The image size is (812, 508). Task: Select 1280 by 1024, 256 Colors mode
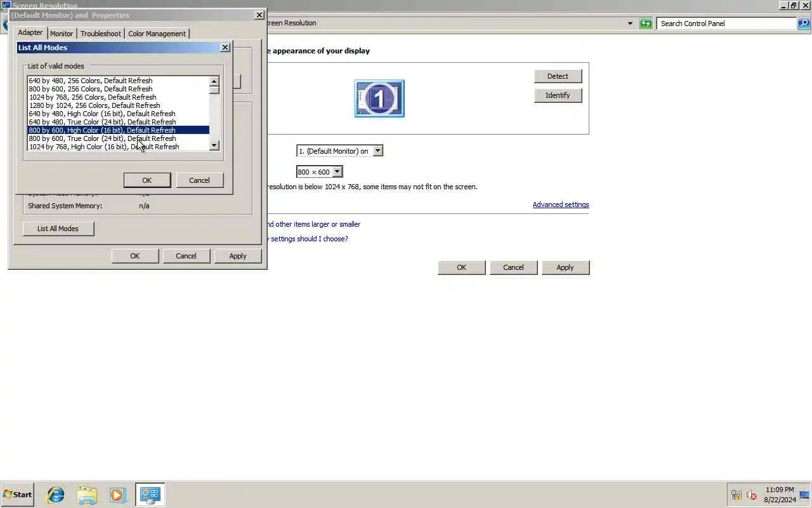118,105
